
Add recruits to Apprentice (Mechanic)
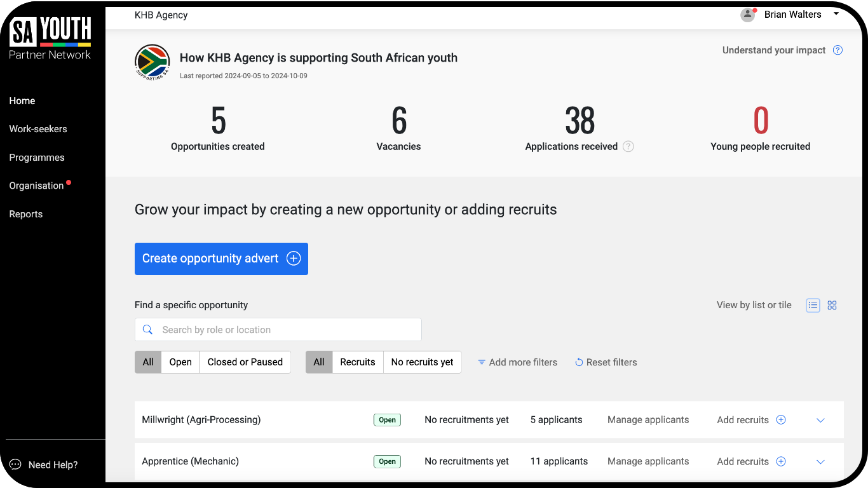743,461
